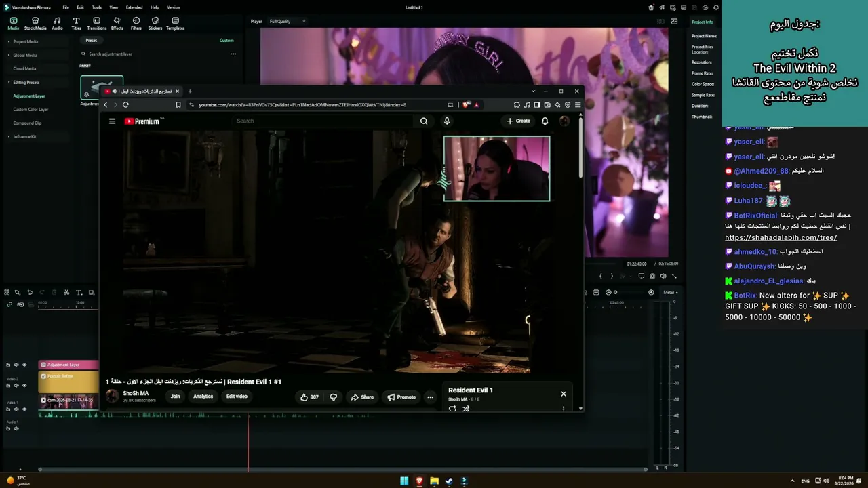Open the YouTube account avatar menu

pyautogui.click(x=564, y=121)
